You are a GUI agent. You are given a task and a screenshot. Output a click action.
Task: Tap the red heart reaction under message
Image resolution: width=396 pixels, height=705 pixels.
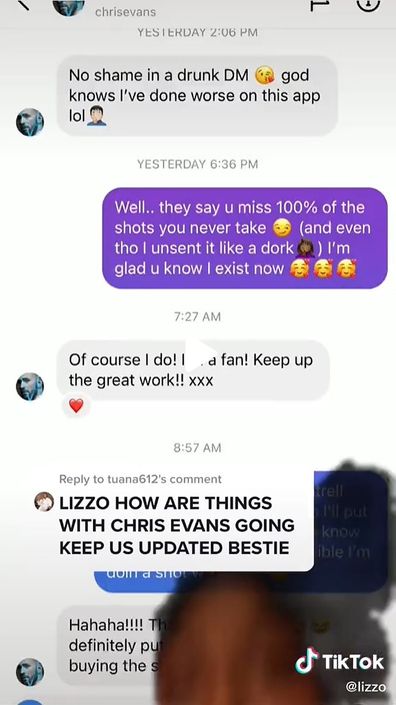76,406
